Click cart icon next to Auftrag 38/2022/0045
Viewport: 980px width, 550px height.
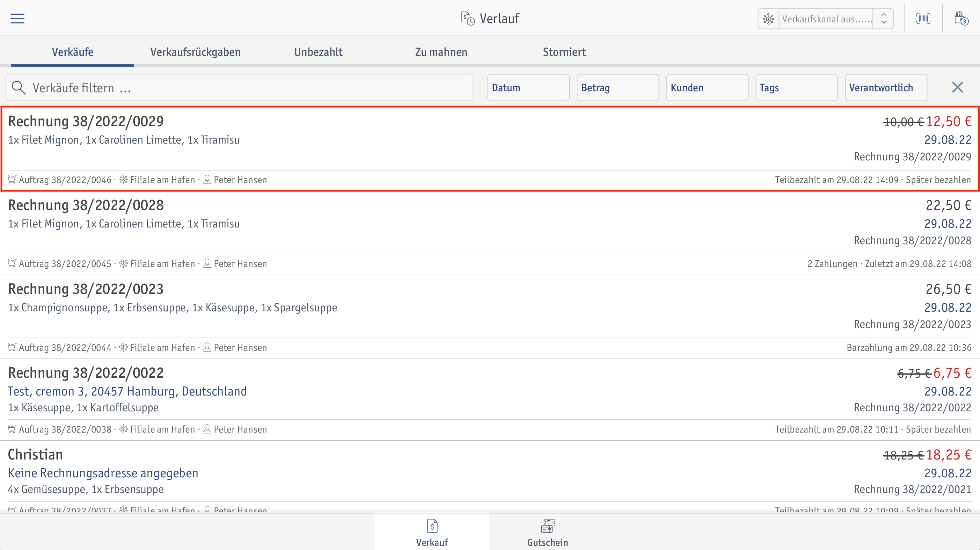click(12, 263)
